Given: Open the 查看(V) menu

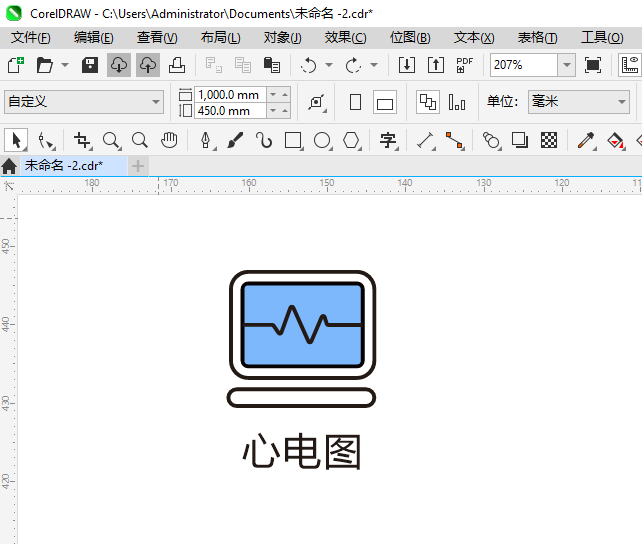Looking at the screenshot, I should (x=157, y=38).
